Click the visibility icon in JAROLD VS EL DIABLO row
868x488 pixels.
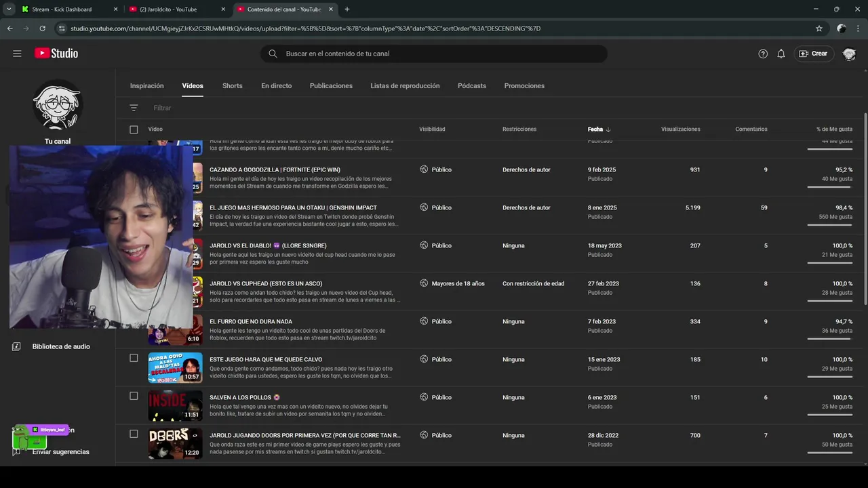point(424,245)
